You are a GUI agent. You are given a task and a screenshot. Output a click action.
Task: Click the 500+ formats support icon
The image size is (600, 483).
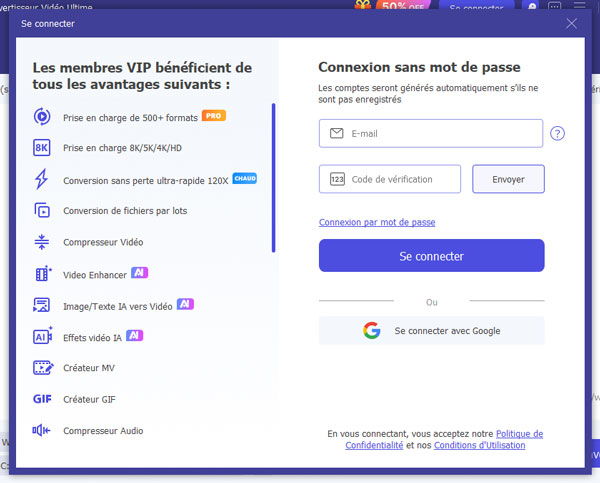[42, 116]
